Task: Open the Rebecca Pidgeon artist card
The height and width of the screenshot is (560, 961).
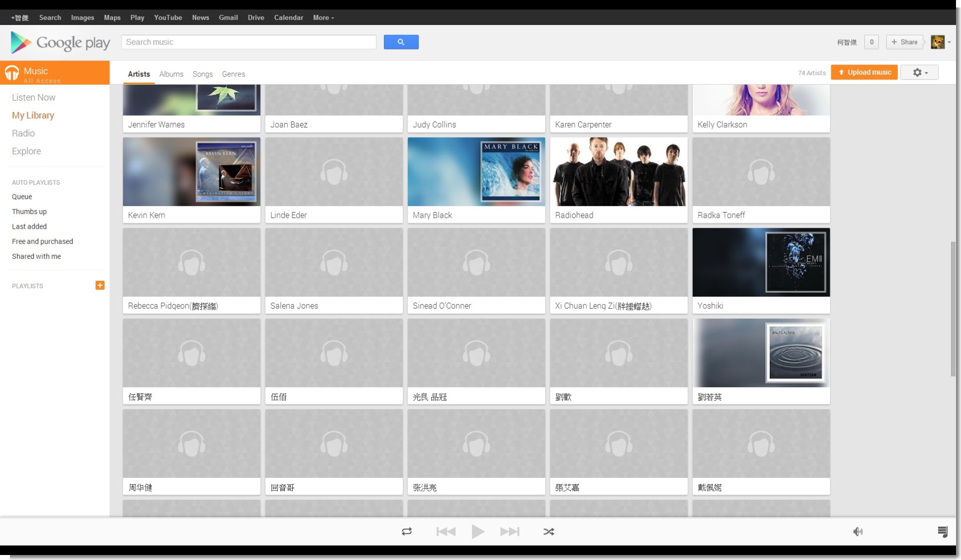Action: coord(192,271)
